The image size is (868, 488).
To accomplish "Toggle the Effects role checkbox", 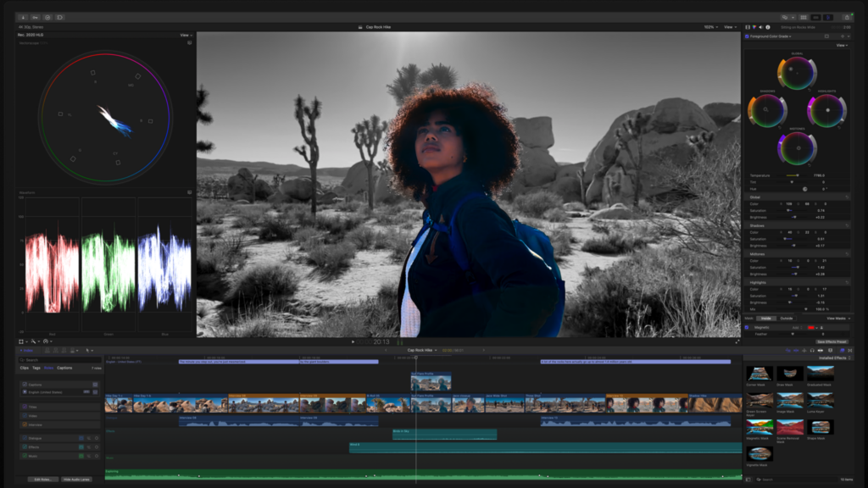I will click(25, 447).
